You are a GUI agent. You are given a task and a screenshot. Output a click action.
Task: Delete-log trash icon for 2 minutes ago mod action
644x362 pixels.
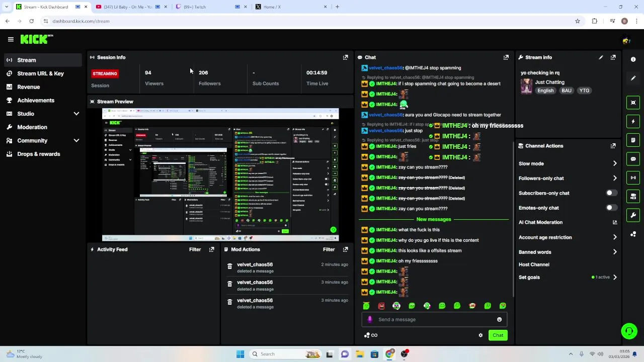(x=229, y=266)
